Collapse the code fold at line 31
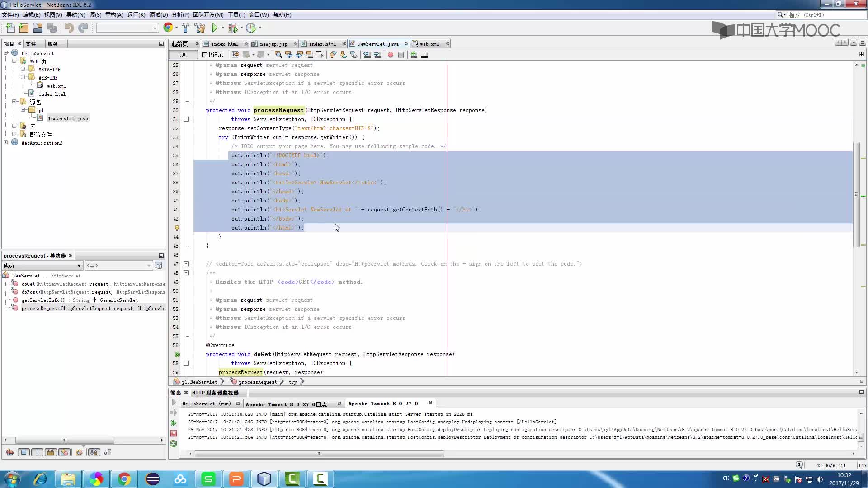 coord(186,119)
